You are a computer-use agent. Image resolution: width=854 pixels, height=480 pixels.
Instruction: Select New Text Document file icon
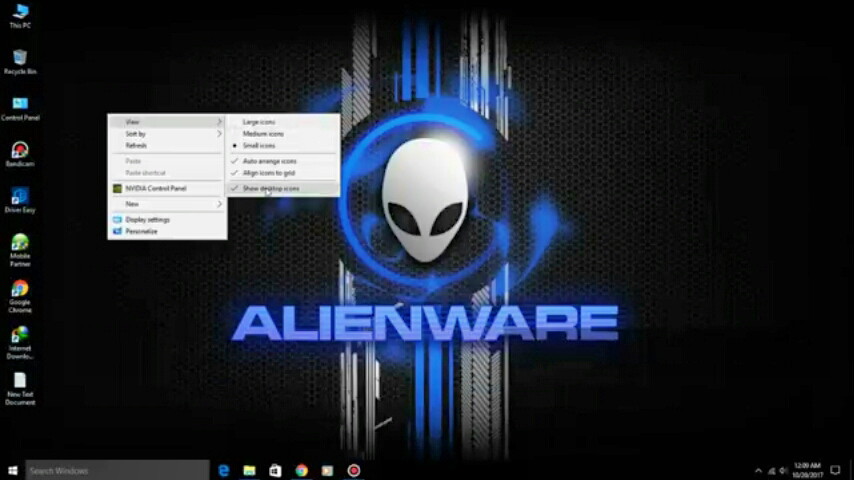coord(20,388)
